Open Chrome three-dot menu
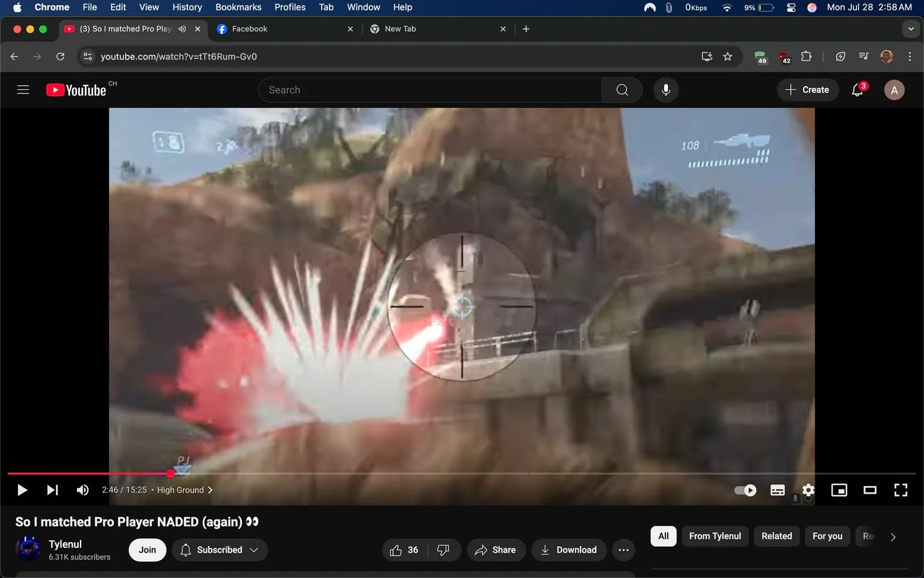The height and width of the screenshot is (578, 924). tap(910, 57)
